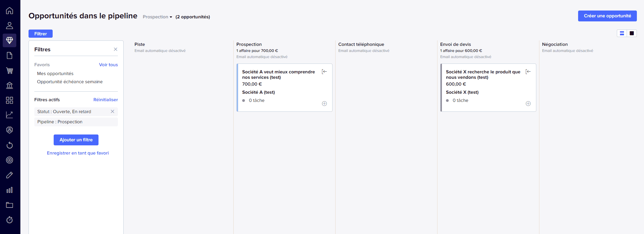This screenshot has width=644, height=234.
Task: Collapse the Société X opportunity card
Action: pyautogui.click(x=528, y=72)
